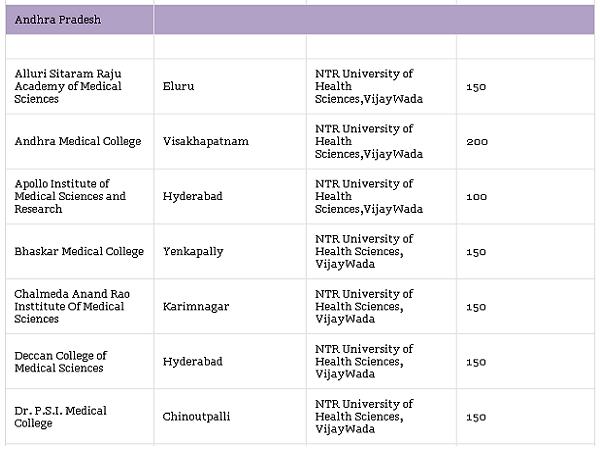Click Hyderabad in the Apollo Institute row
The height and width of the screenshot is (450, 600).
pos(192,196)
